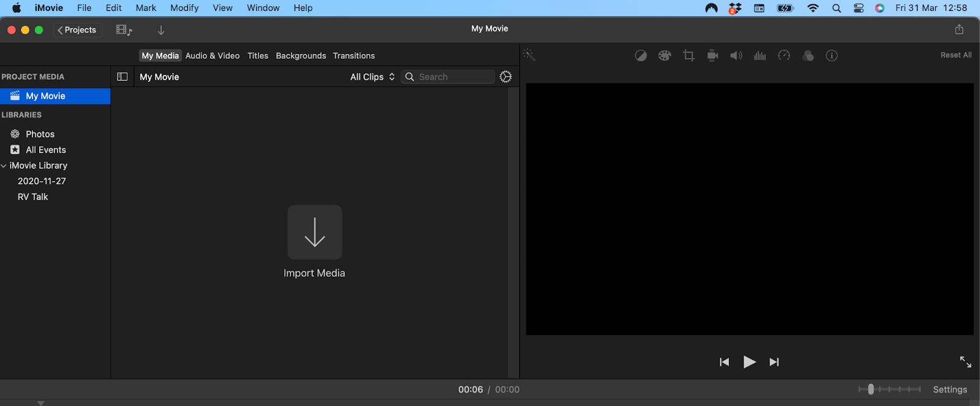Open the File menu
Screen dimensions: 980x406
(x=85, y=8)
